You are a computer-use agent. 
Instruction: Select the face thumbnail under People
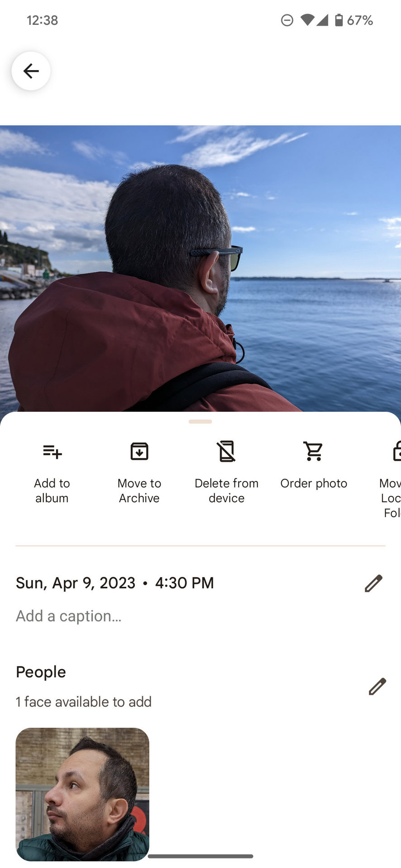82,794
